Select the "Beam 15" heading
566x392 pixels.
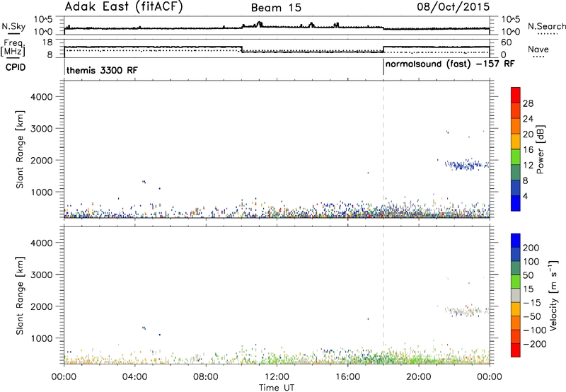pos(276,8)
